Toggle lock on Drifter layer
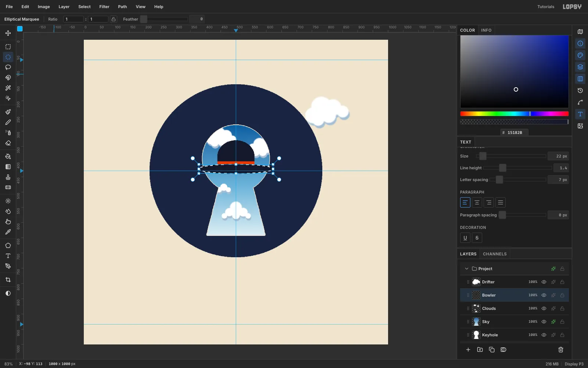Viewport: 588px width, 368px height. [562, 282]
